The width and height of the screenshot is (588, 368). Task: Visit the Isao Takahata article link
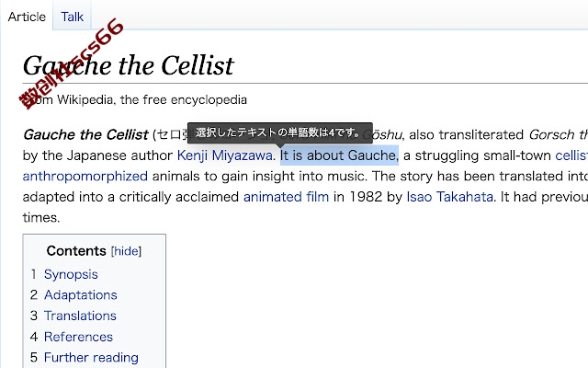[x=449, y=197]
